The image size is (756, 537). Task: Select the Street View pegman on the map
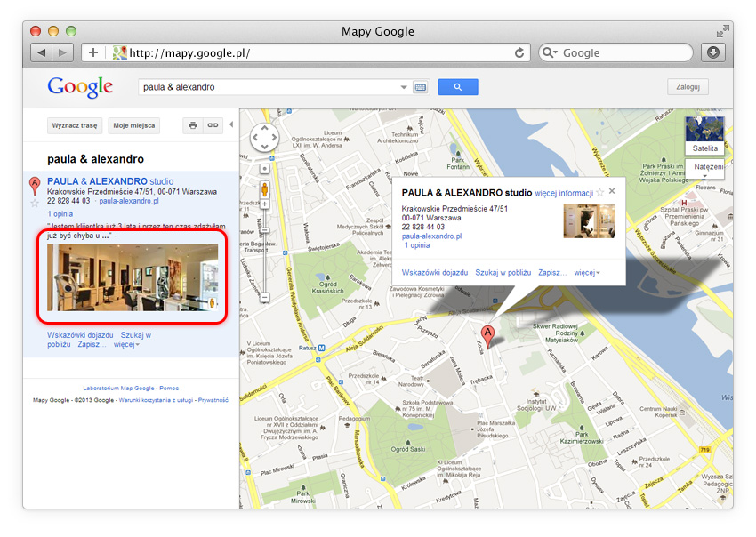265,189
